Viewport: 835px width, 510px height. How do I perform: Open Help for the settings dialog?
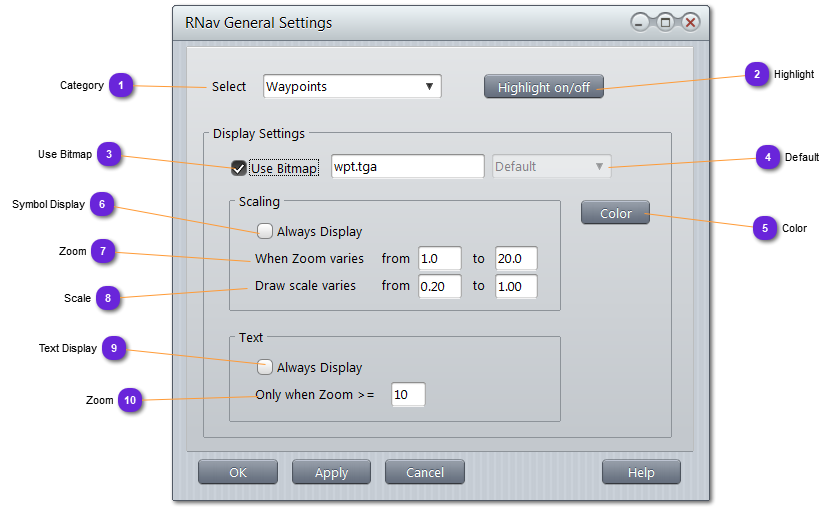pyautogui.click(x=641, y=472)
